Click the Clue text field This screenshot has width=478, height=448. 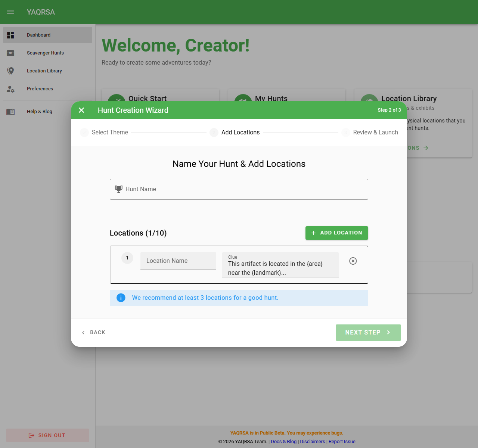click(280, 265)
